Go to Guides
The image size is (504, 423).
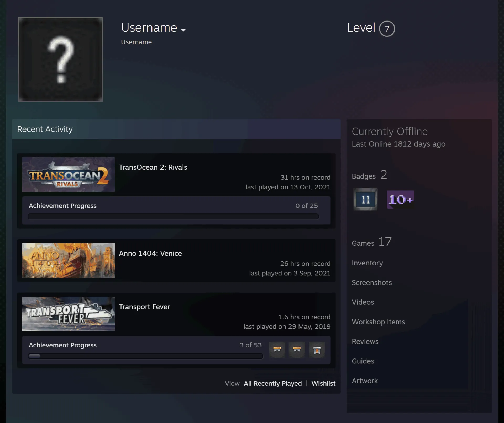(363, 361)
